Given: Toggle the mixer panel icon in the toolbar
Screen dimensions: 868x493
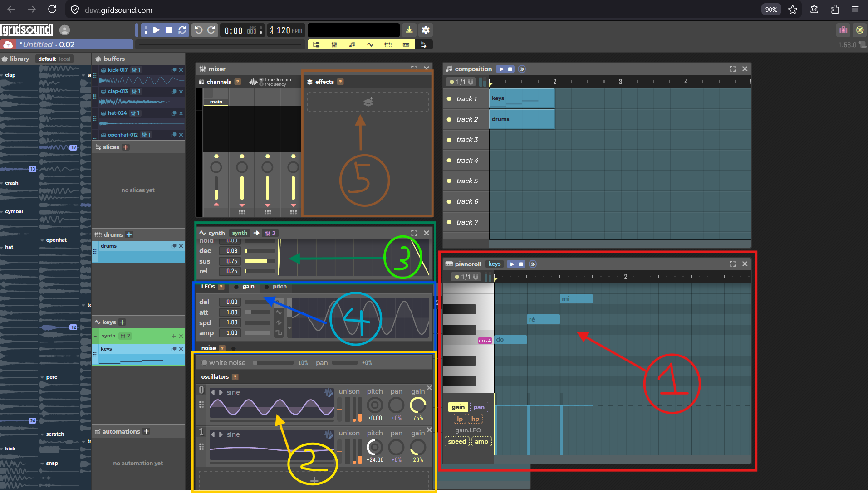Looking at the screenshot, I should click(334, 44).
